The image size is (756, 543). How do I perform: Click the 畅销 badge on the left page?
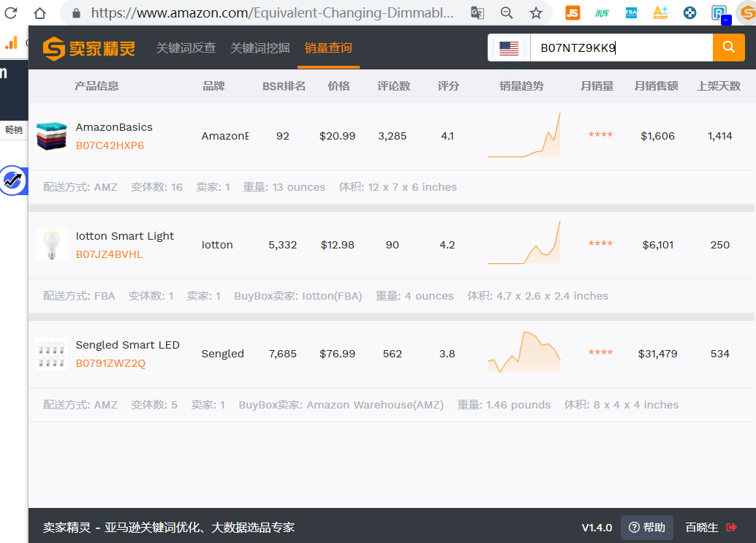[x=14, y=129]
